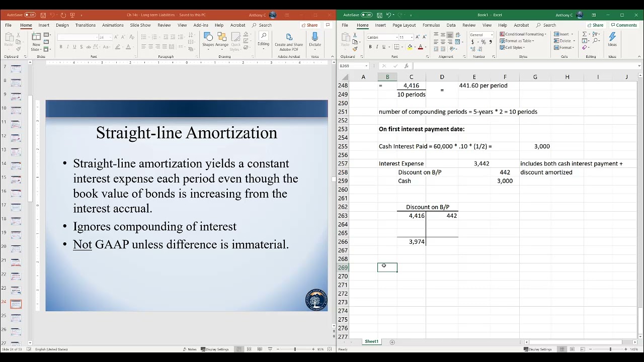Toggle Italic in PowerPoint font group

(x=67, y=47)
